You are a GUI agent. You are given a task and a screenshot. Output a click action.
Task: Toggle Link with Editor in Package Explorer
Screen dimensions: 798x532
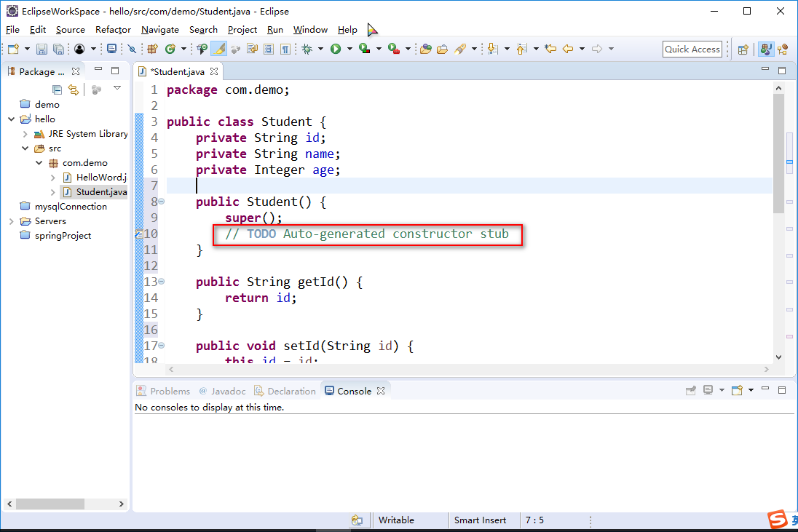[x=74, y=90]
